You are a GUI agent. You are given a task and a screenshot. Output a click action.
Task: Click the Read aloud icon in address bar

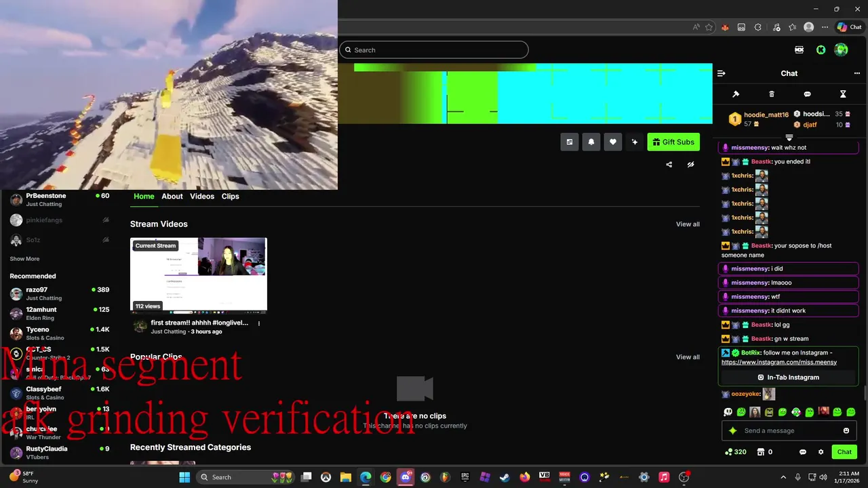696,27
